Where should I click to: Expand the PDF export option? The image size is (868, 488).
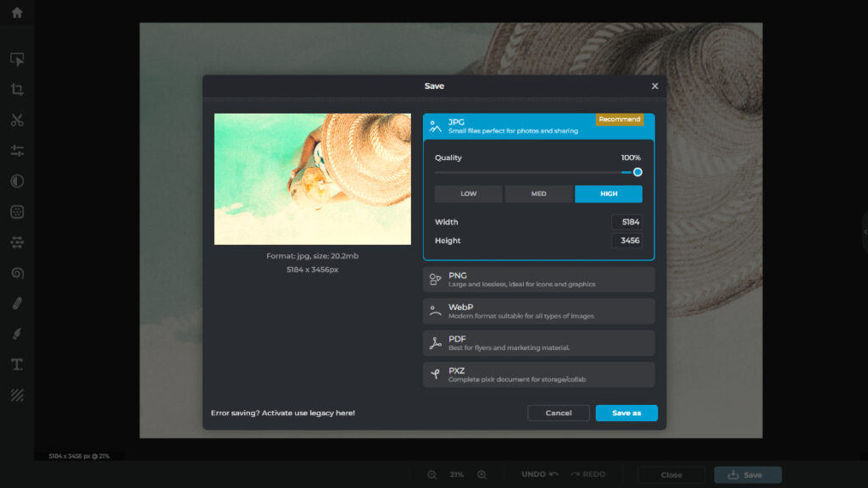[x=538, y=342]
